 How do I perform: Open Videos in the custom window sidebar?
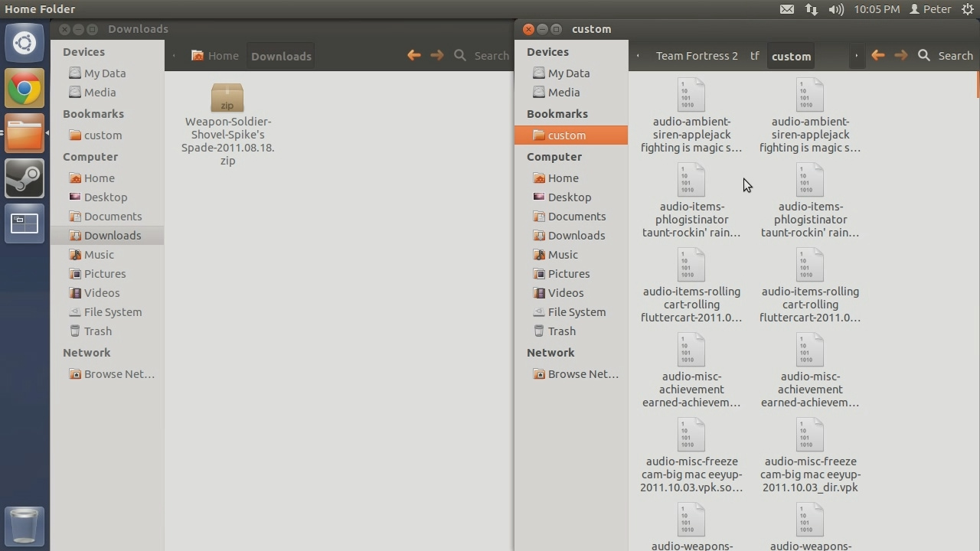(x=566, y=293)
